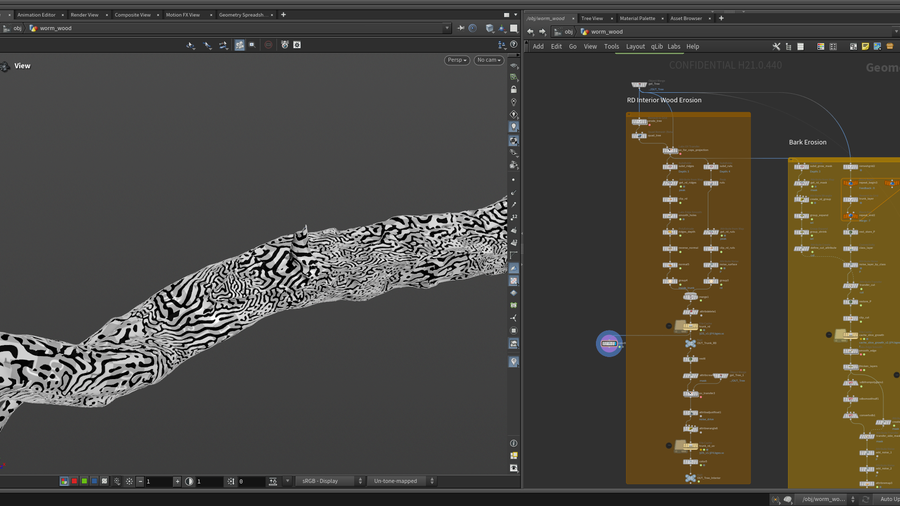Toggle the highlighted display option in viewport toolbar
Screen dimensions: 900x506
coord(239,45)
